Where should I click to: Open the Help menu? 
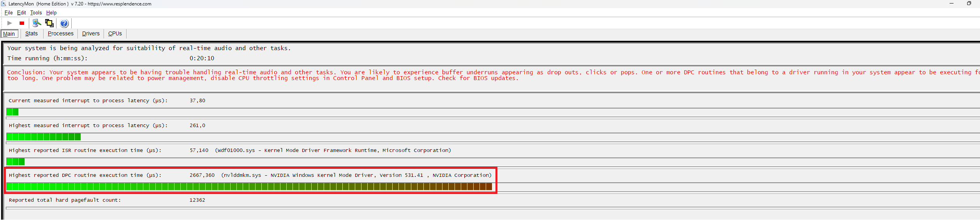pyautogui.click(x=51, y=13)
